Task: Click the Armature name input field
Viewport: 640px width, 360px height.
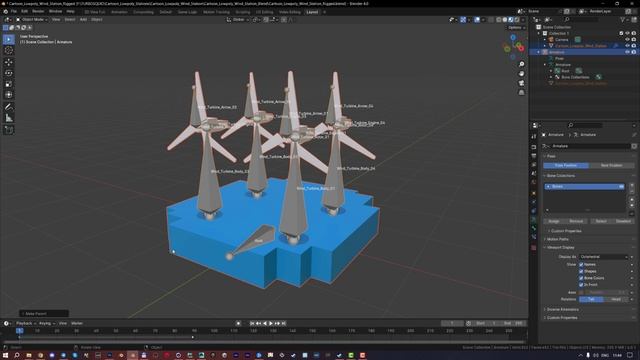Action: tap(591, 146)
